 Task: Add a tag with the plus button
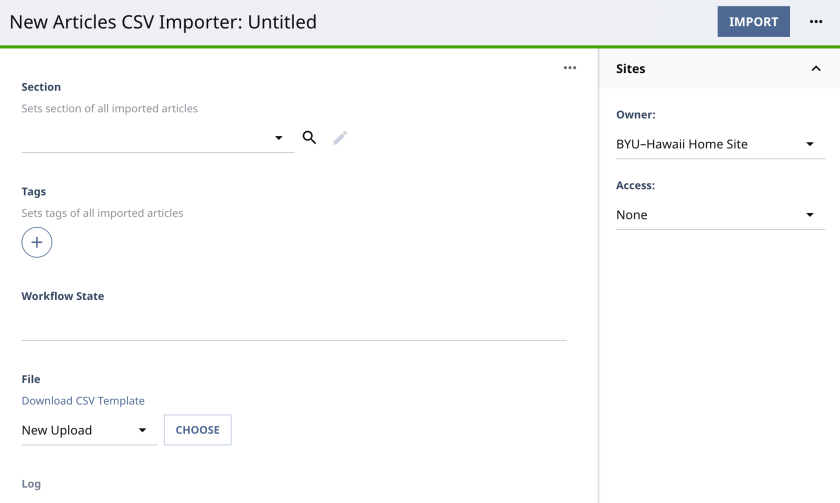[x=37, y=243]
